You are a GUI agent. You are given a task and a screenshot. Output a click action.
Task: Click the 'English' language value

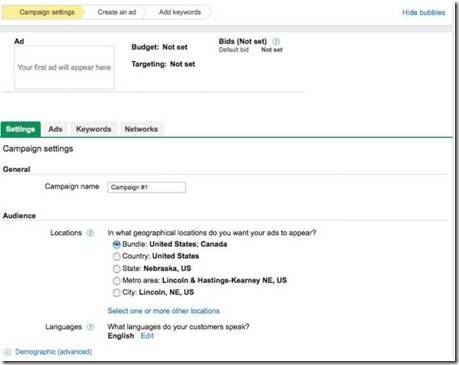pos(121,336)
